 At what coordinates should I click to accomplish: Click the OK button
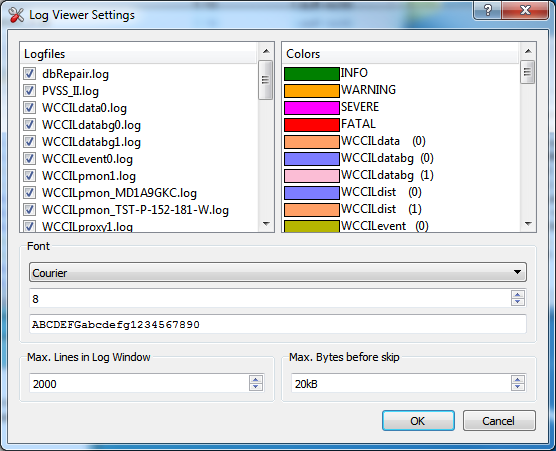pyautogui.click(x=418, y=421)
